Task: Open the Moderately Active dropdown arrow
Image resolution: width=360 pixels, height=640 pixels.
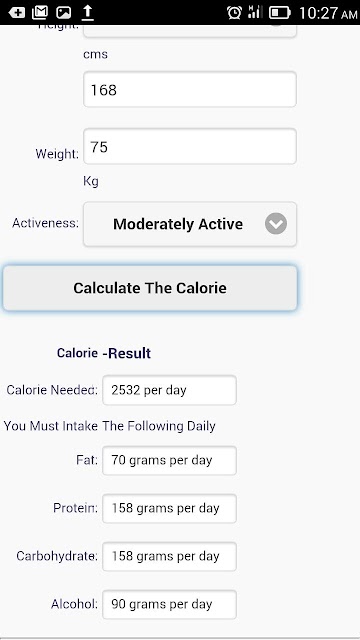Action: pos(276,224)
